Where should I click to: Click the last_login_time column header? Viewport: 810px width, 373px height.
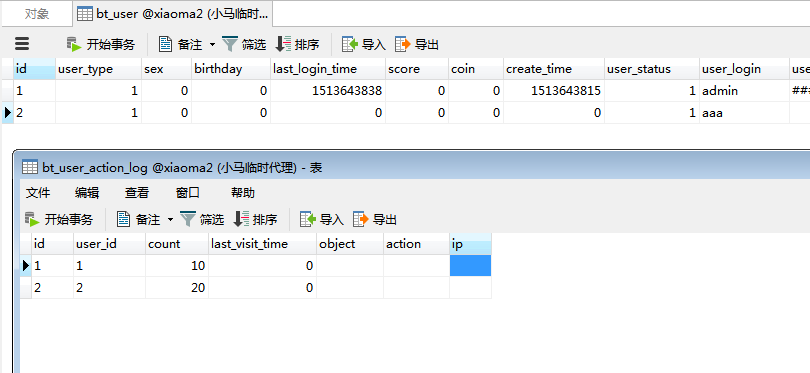pyautogui.click(x=328, y=69)
